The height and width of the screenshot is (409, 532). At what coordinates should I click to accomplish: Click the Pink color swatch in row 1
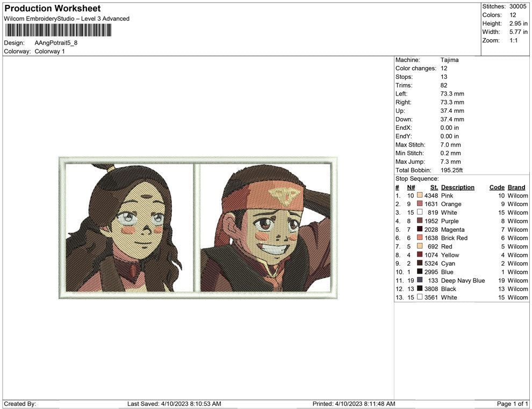point(420,195)
